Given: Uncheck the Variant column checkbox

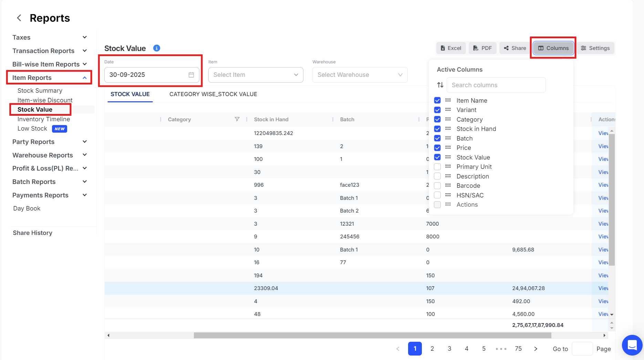Looking at the screenshot, I should click(437, 110).
